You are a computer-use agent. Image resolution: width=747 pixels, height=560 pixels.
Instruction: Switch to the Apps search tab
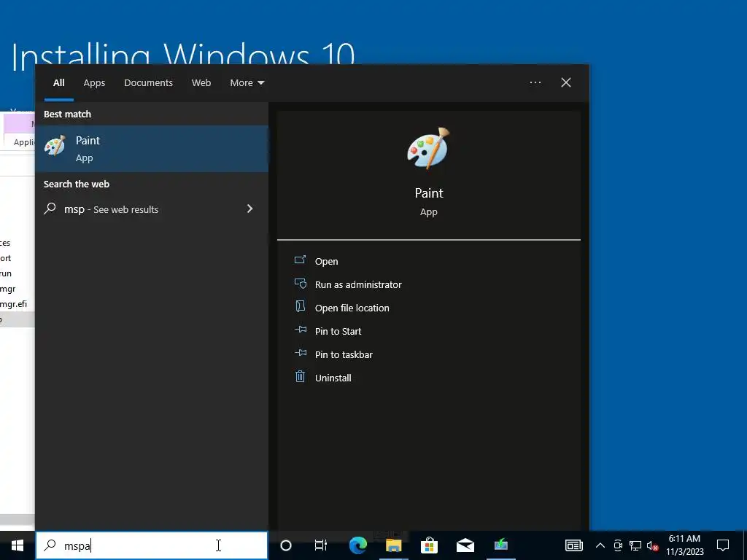point(94,83)
